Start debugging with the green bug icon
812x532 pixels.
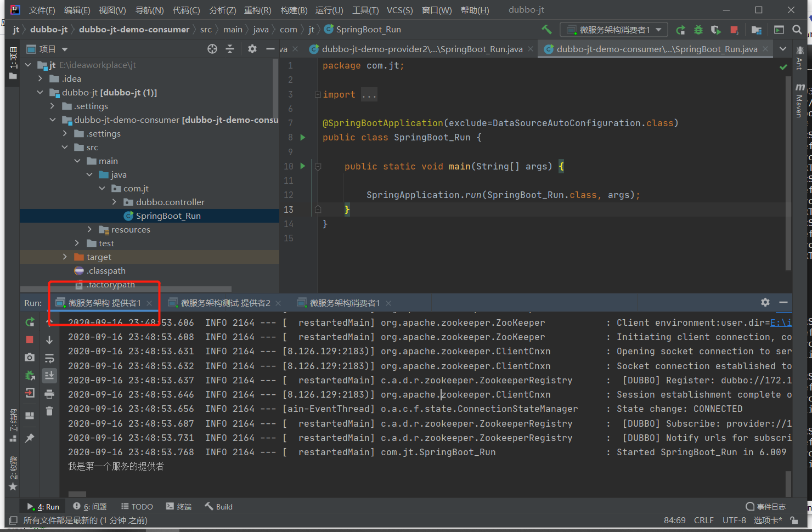coord(698,30)
